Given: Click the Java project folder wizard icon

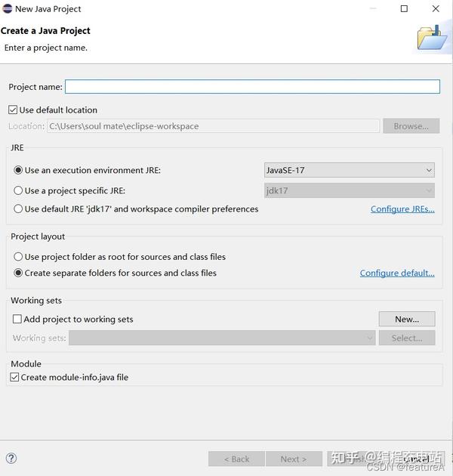Looking at the screenshot, I should 432,37.
